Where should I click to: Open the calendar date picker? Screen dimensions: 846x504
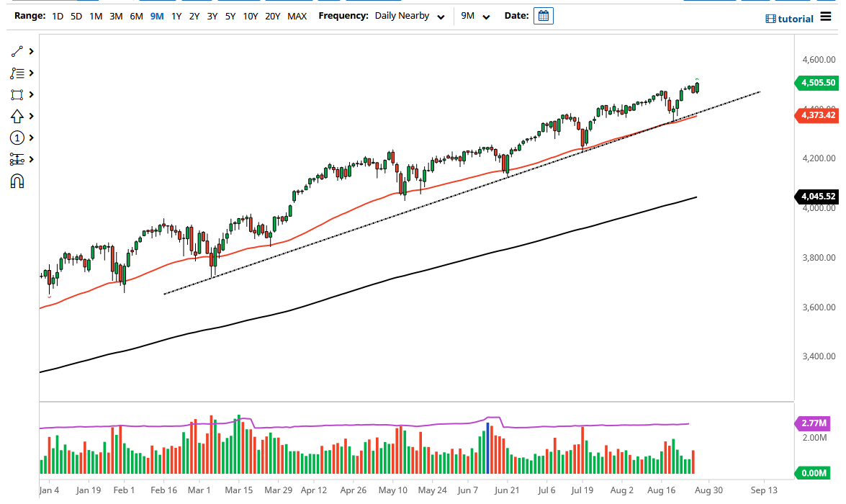click(x=543, y=15)
